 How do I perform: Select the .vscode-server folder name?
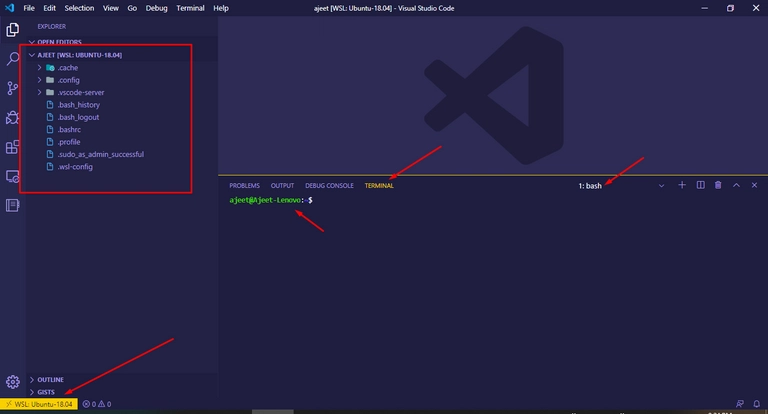(81, 92)
